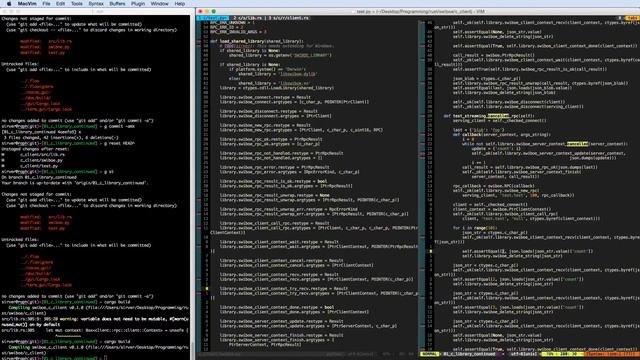Click 'g commit -am' command in terminal
The image size is (640, 360).
(x=118, y=126)
